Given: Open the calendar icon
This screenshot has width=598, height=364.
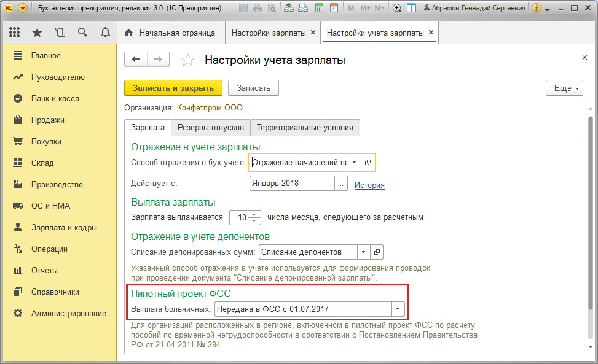Looking at the screenshot, I should pos(334,8).
